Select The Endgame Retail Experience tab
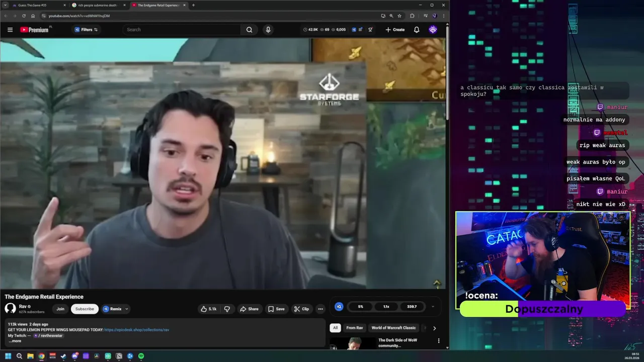The height and width of the screenshot is (362, 644). [158, 5]
